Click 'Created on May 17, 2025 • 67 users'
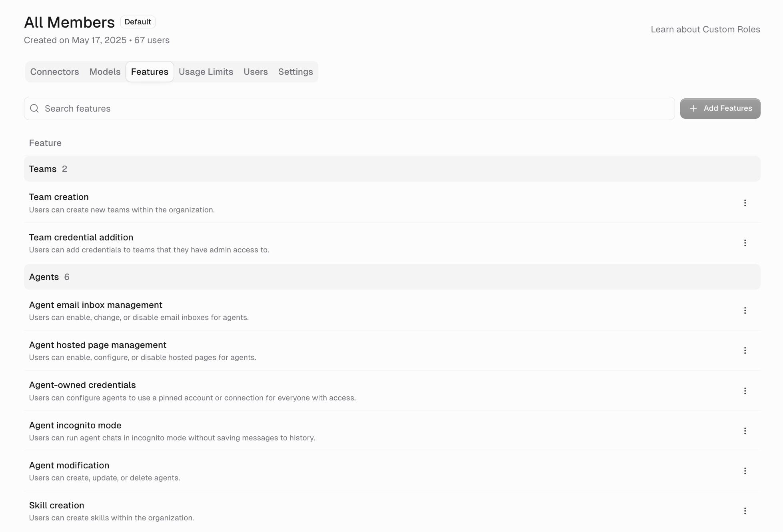The image size is (783, 532). click(97, 40)
